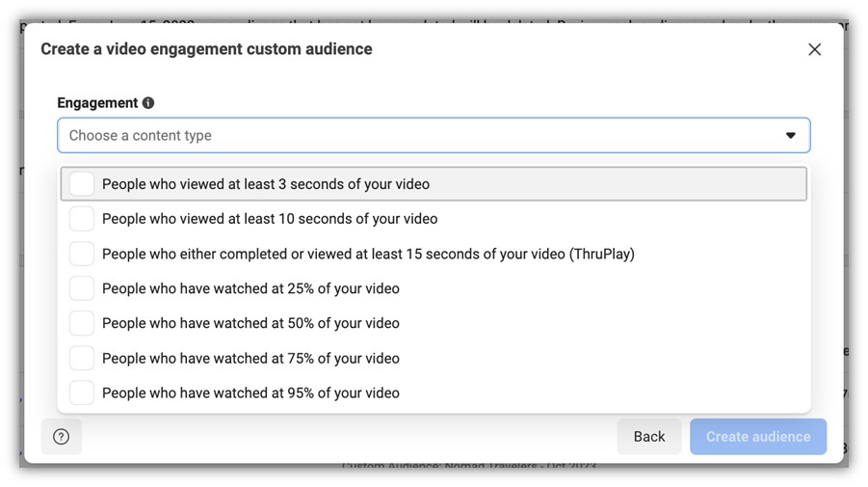This screenshot has width=868, height=487.
Task: Click the Create audience button
Action: coord(758,437)
